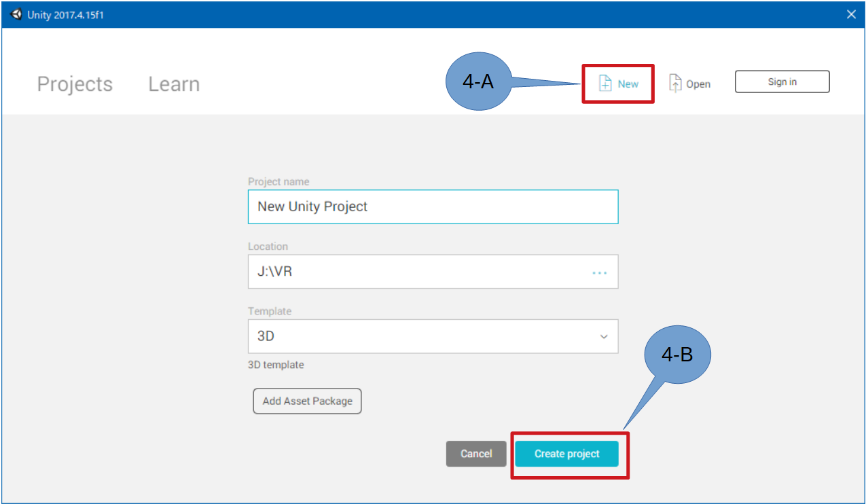The width and height of the screenshot is (866, 504).
Task: Click the 4-B callout bubble
Action: (x=676, y=355)
